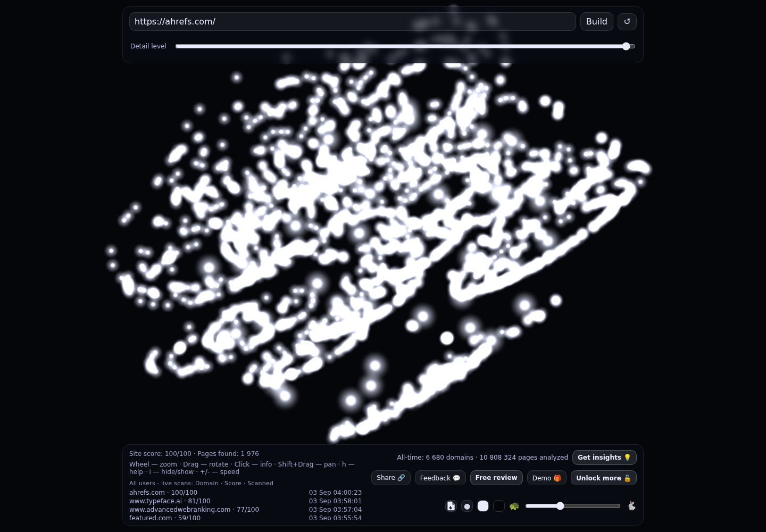Click Unlock more
Viewport: 766px width, 532px height.
604,478
